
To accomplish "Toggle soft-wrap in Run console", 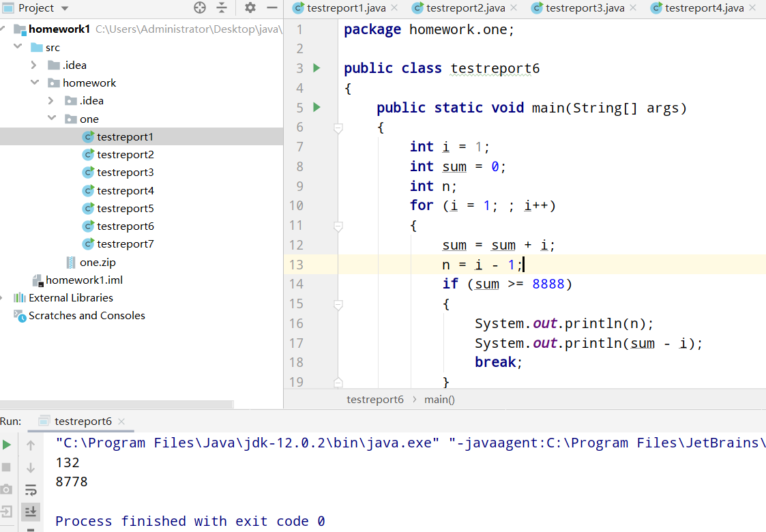I will 31,490.
